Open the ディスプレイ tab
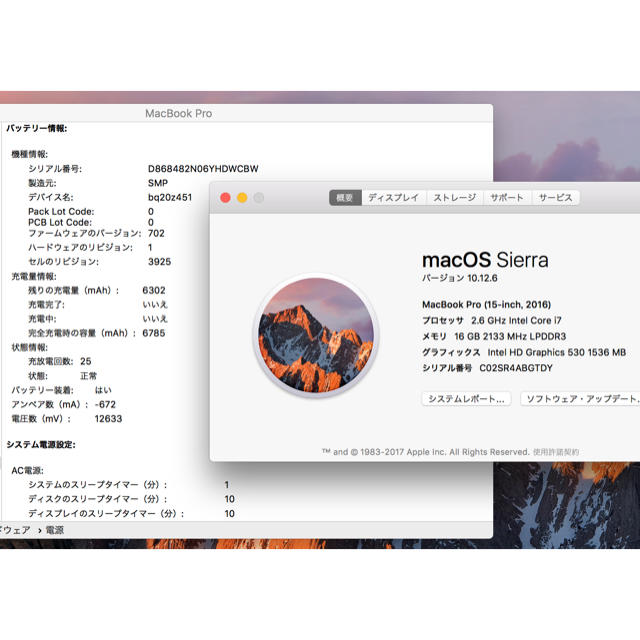Screen dimensions: 640x640 (394, 198)
